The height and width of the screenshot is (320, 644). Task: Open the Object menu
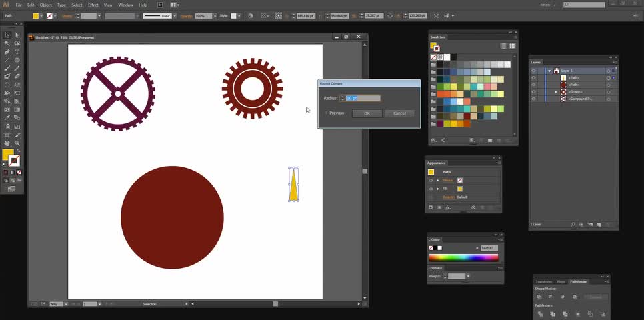[45, 5]
